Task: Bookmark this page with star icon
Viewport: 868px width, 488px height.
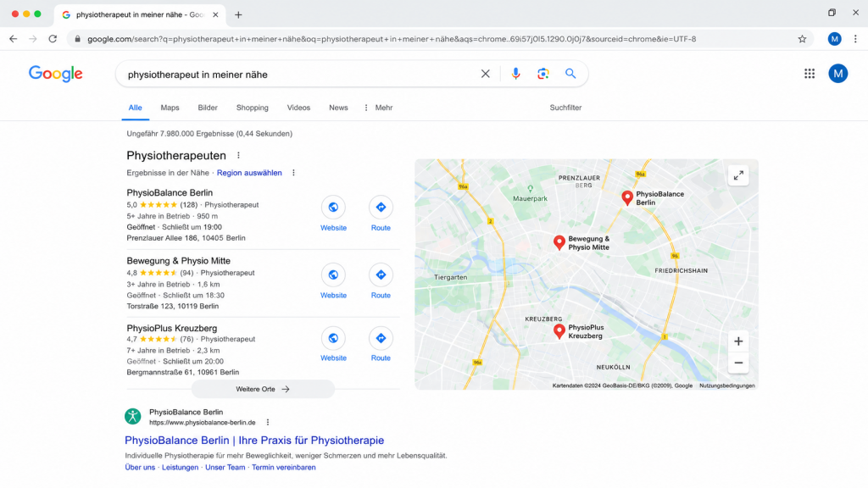Action: coord(802,39)
